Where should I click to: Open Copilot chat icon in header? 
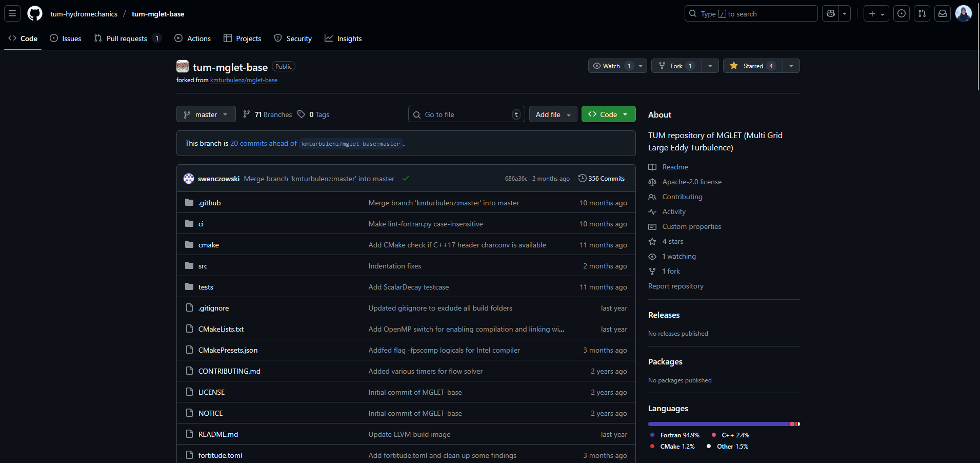tap(831, 14)
